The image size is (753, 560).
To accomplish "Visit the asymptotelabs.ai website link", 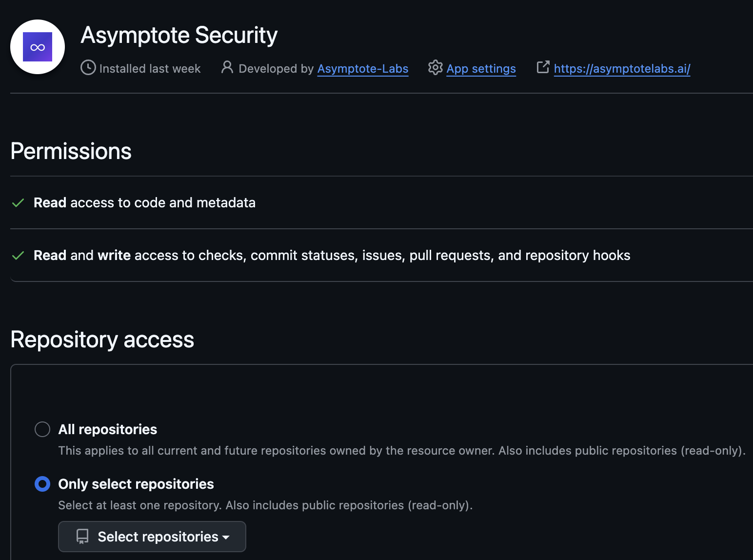I will click(622, 69).
